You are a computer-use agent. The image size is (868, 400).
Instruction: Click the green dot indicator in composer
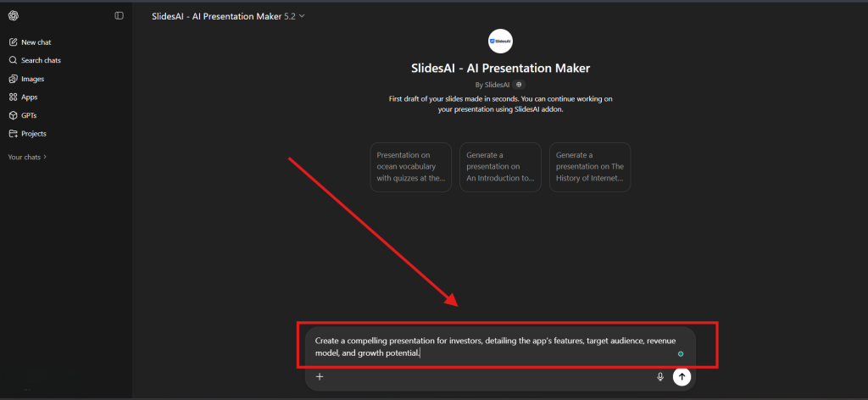(681, 353)
